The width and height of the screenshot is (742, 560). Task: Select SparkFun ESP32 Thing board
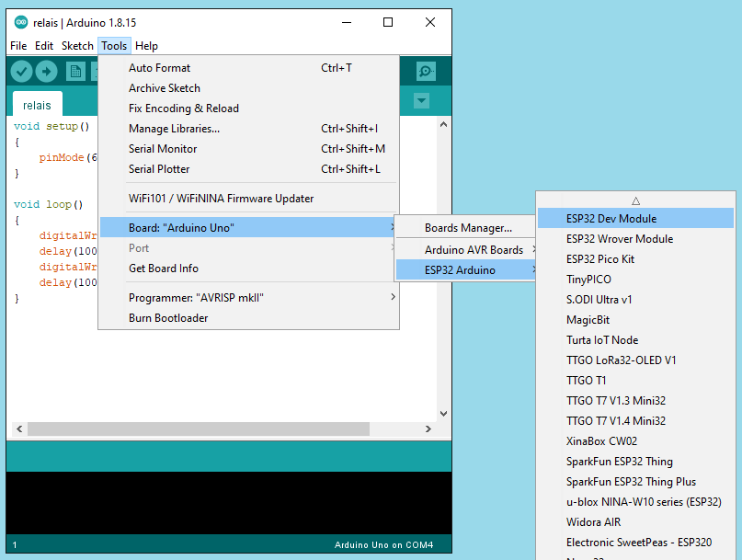635,462
